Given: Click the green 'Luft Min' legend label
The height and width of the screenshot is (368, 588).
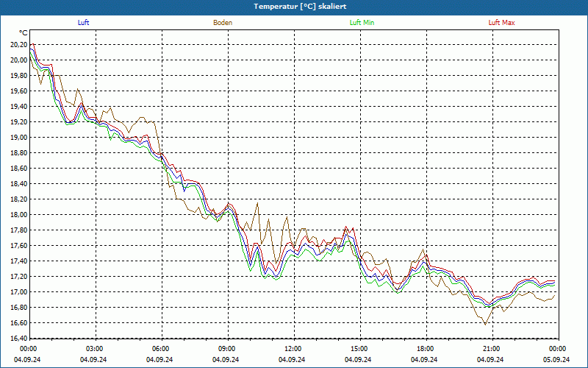Looking at the screenshot, I should (x=362, y=23).
